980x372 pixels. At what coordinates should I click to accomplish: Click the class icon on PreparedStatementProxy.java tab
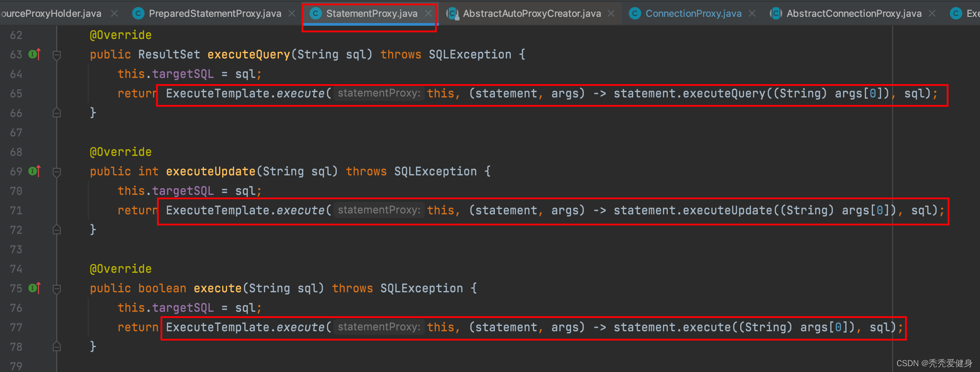[138, 14]
